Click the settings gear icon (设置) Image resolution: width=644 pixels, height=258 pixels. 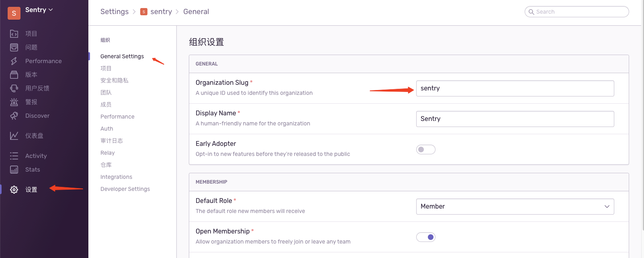click(x=14, y=190)
